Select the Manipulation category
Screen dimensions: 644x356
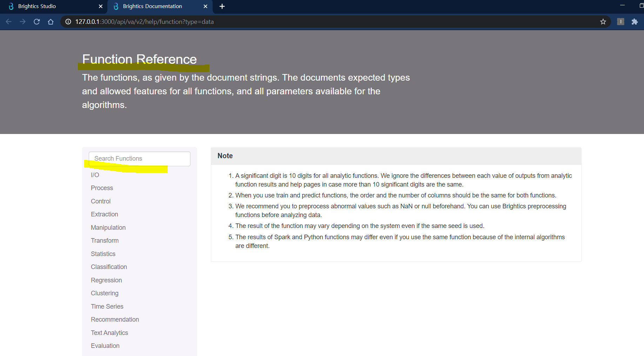pos(108,228)
